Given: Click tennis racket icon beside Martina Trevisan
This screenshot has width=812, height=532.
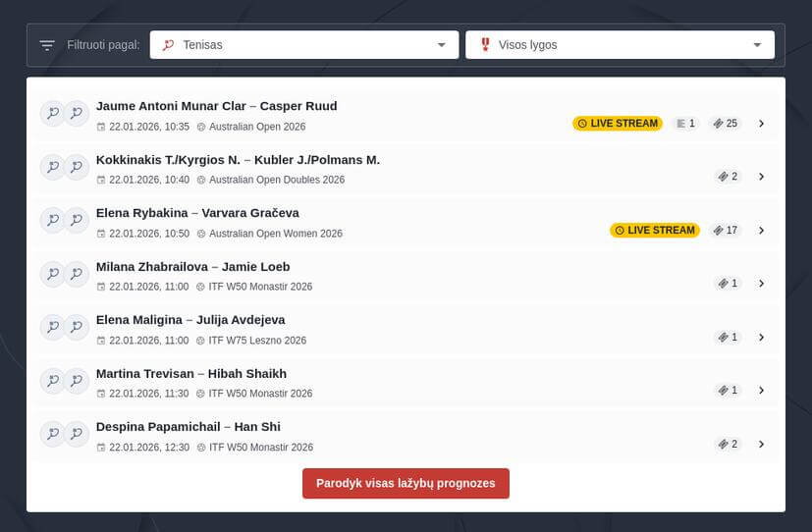Looking at the screenshot, I should coord(52,381).
